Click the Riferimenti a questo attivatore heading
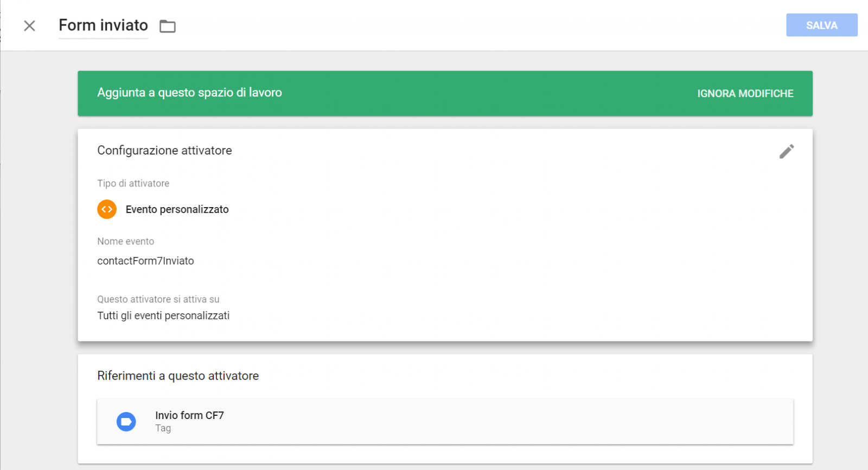This screenshot has width=868, height=470. click(178, 376)
